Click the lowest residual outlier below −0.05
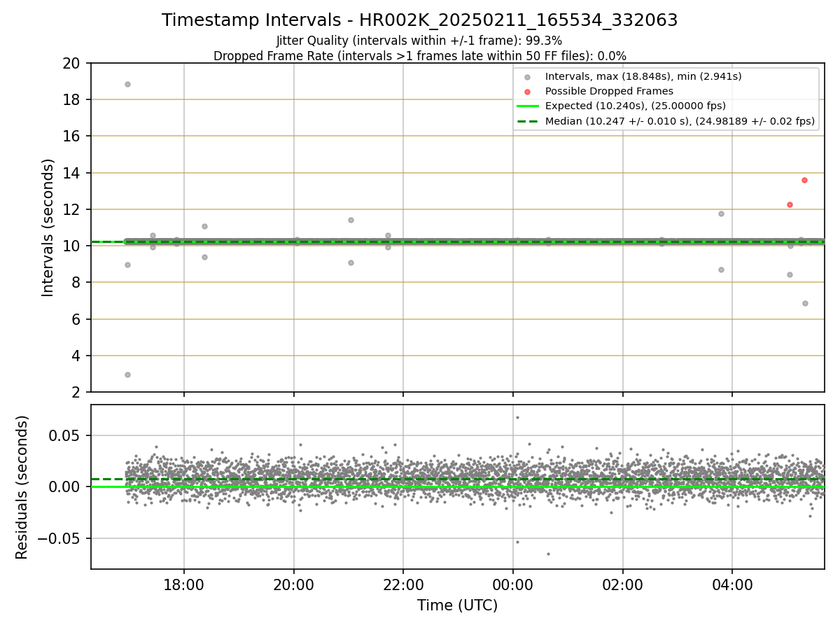The image size is (840, 630). (x=548, y=554)
